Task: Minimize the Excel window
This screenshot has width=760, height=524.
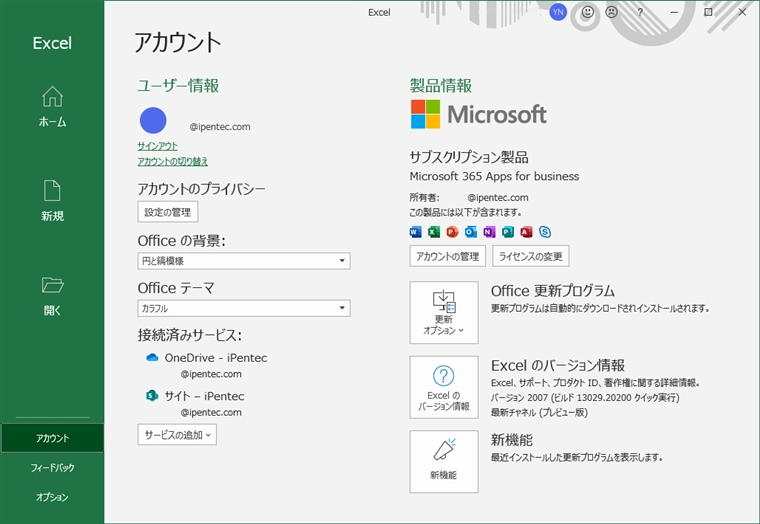Action: point(674,12)
